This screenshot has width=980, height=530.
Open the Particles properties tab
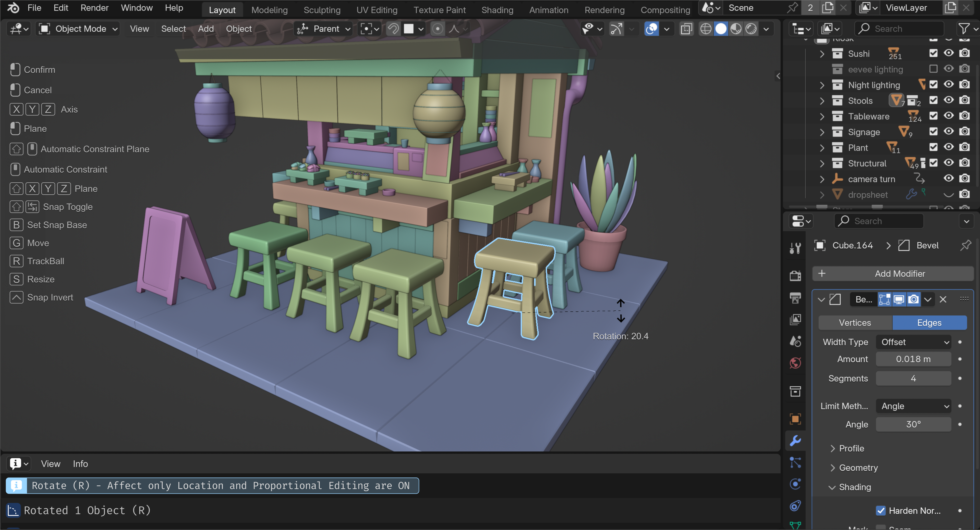pos(795,462)
